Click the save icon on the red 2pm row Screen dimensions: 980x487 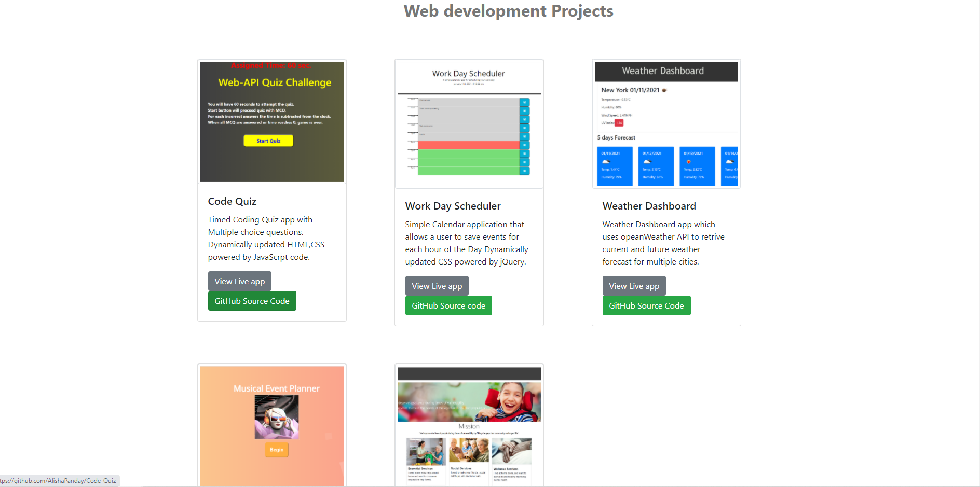coord(524,145)
